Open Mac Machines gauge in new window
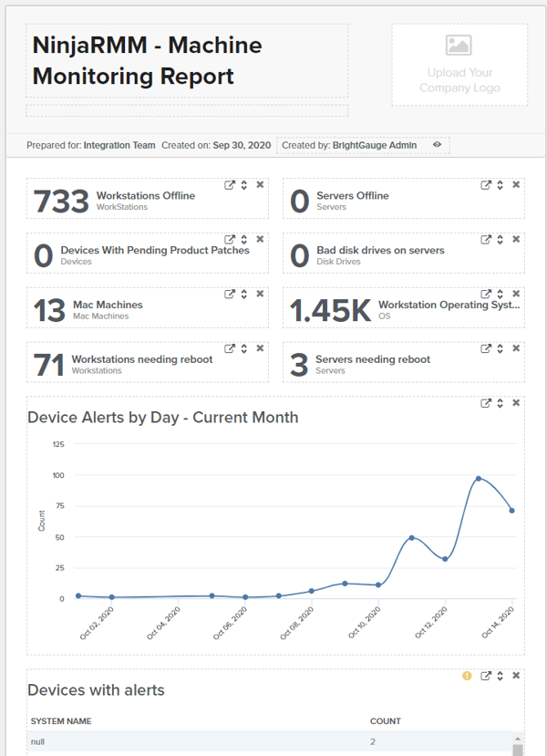This screenshot has height=756, width=547. click(x=230, y=294)
